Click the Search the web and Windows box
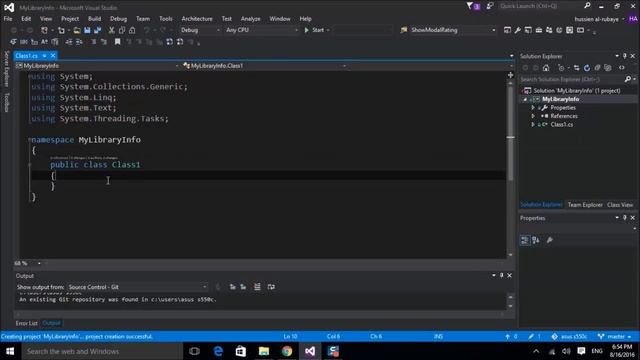640x360 pixels. (102, 351)
